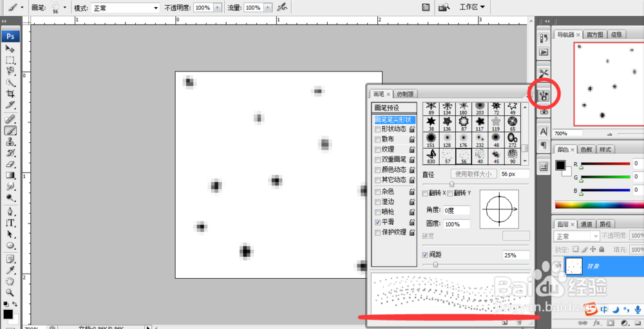Switch to the 色板 tab

tap(586, 149)
